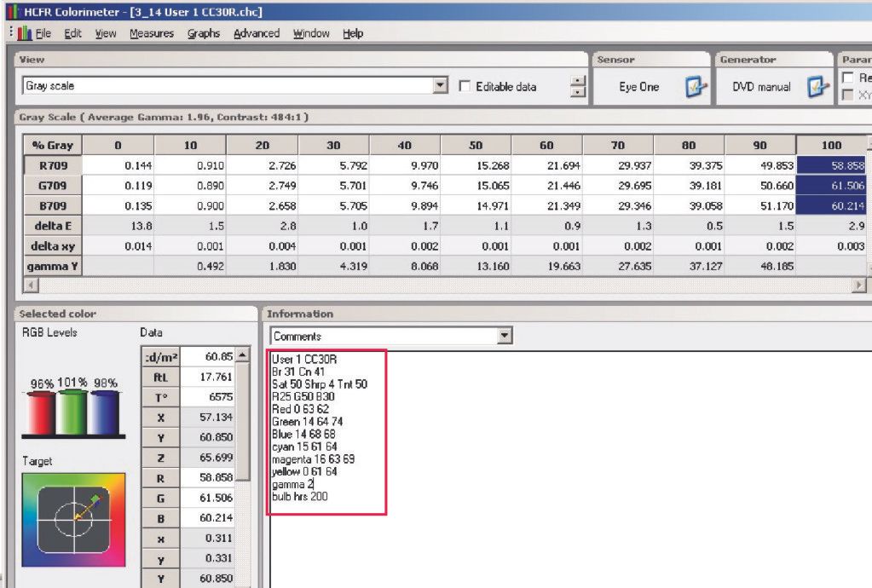Open the Measures menu
872x588 pixels.
point(152,33)
